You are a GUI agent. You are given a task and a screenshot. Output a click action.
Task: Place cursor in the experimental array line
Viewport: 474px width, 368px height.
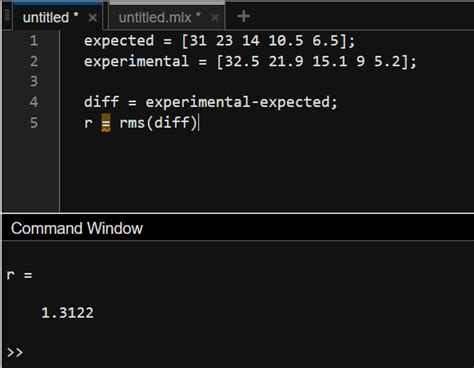click(x=250, y=62)
